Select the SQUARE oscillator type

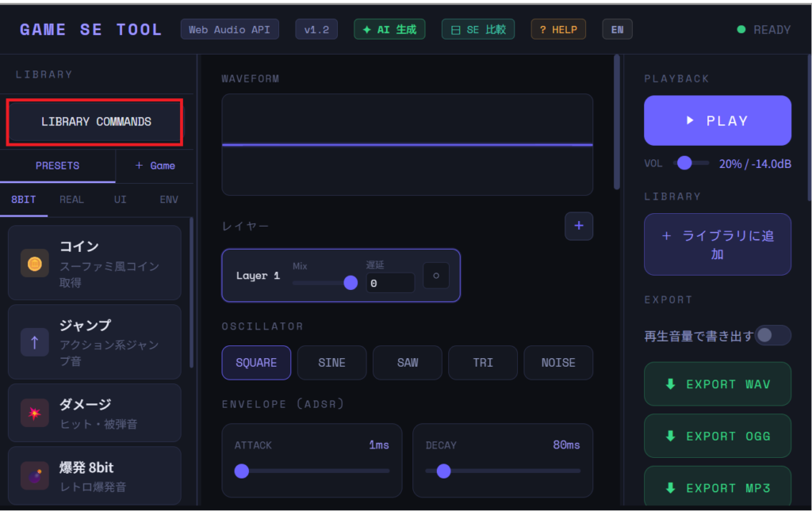click(x=256, y=363)
